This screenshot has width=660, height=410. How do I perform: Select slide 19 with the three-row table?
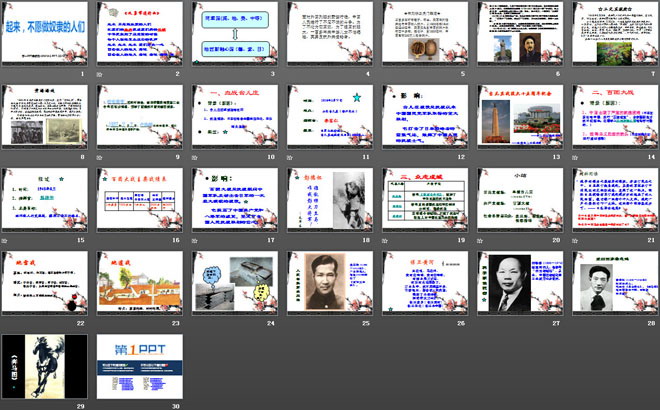[425, 200]
